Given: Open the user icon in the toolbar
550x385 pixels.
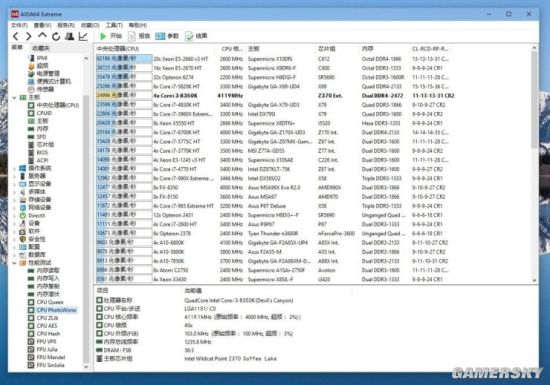Looking at the screenshot, I should click(x=69, y=36).
